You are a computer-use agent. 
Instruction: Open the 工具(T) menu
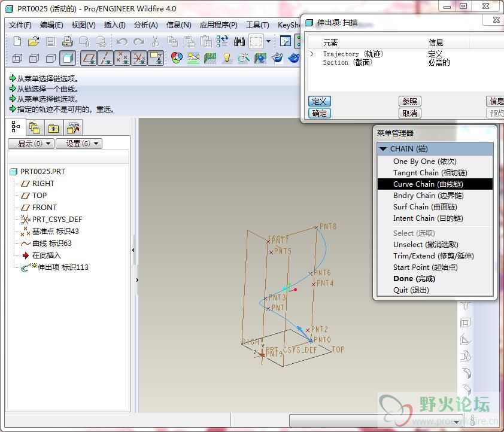coord(257,25)
